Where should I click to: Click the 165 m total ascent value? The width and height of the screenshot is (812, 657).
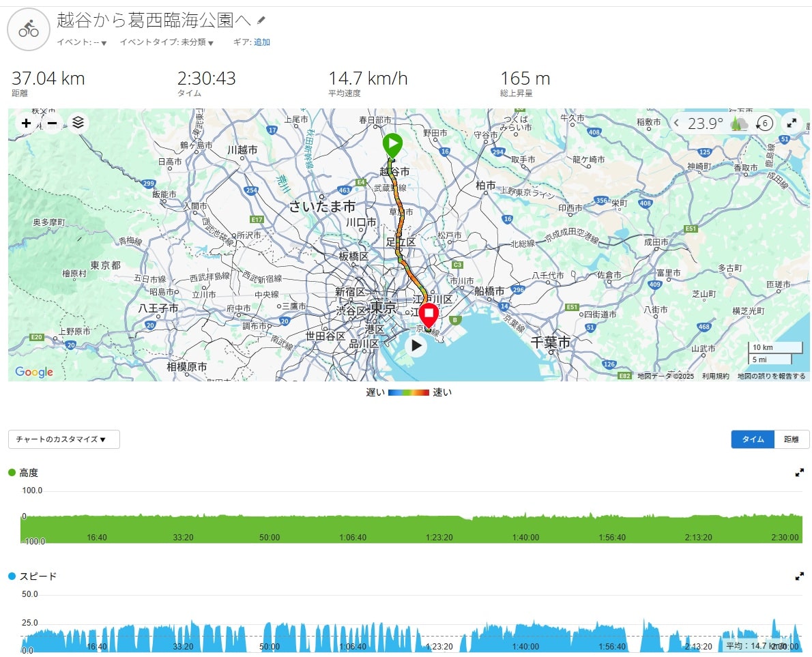525,78
